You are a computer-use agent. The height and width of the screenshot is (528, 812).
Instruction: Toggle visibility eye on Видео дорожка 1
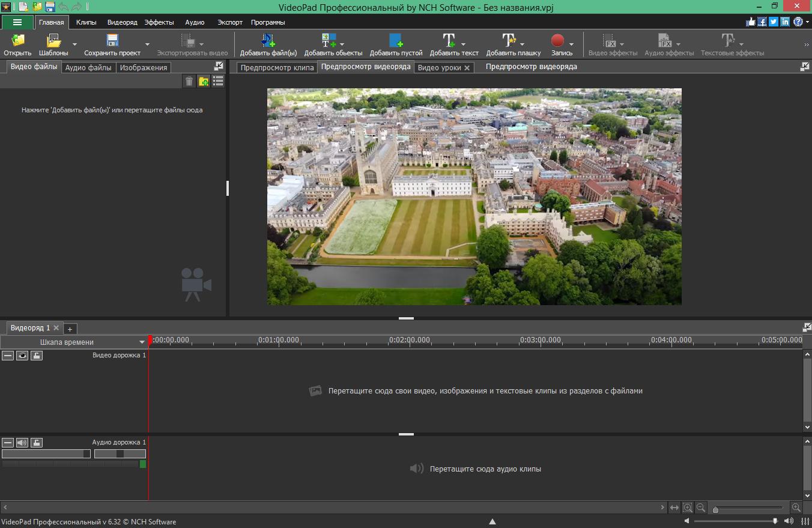point(22,356)
